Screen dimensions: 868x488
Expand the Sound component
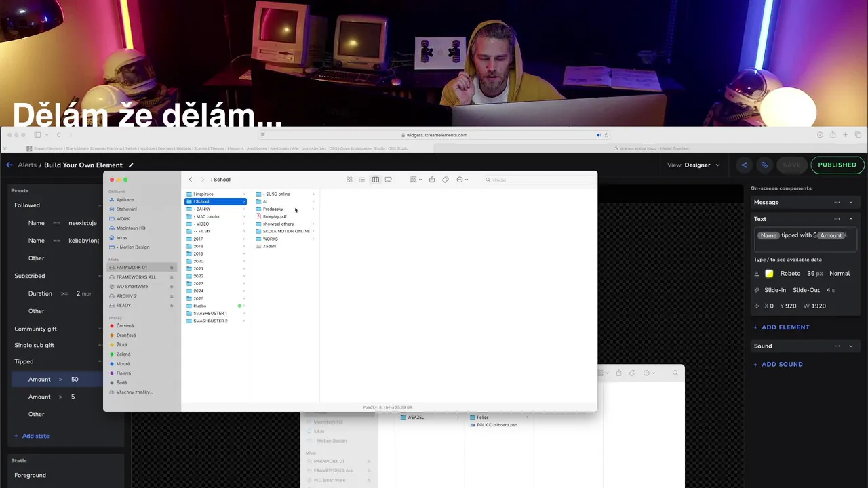pos(851,346)
